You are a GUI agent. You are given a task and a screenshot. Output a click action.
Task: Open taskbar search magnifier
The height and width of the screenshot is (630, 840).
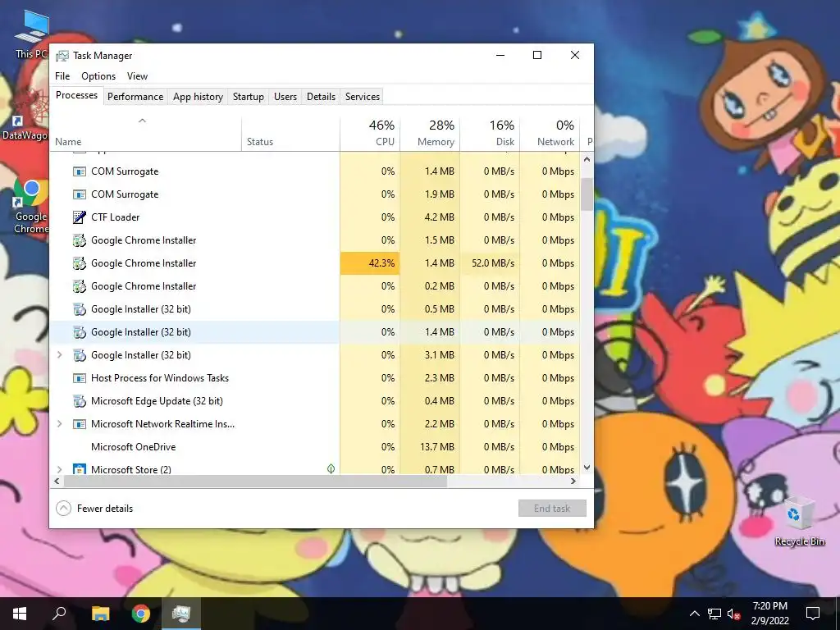(59, 613)
